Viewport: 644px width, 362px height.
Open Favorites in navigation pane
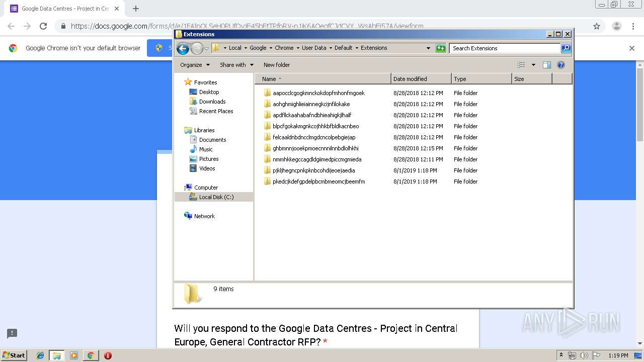[205, 82]
